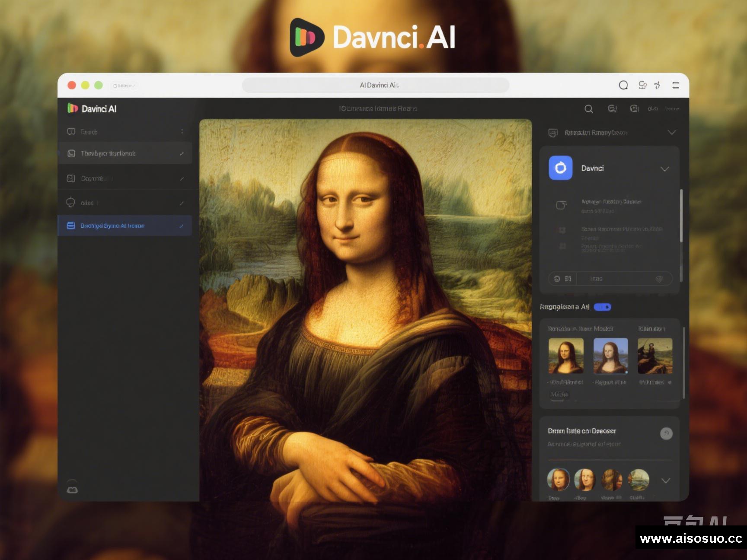Select the Aine sidebar item
Screen dimensions: 747x560
click(125, 203)
